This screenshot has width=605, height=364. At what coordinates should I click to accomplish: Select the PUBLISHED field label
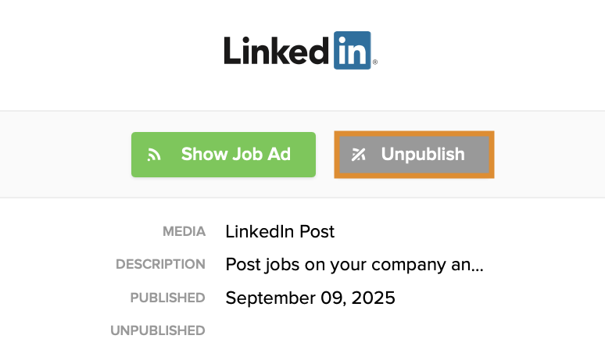point(167,298)
